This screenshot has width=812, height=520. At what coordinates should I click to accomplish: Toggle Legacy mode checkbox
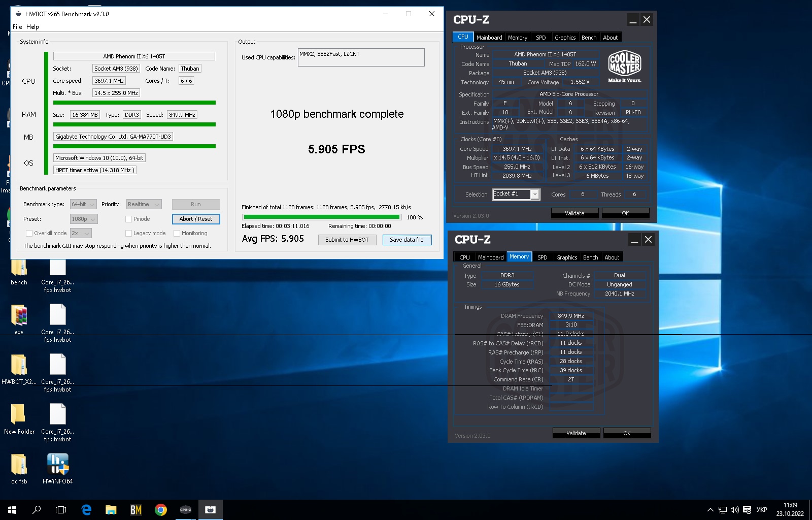click(128, 233)
